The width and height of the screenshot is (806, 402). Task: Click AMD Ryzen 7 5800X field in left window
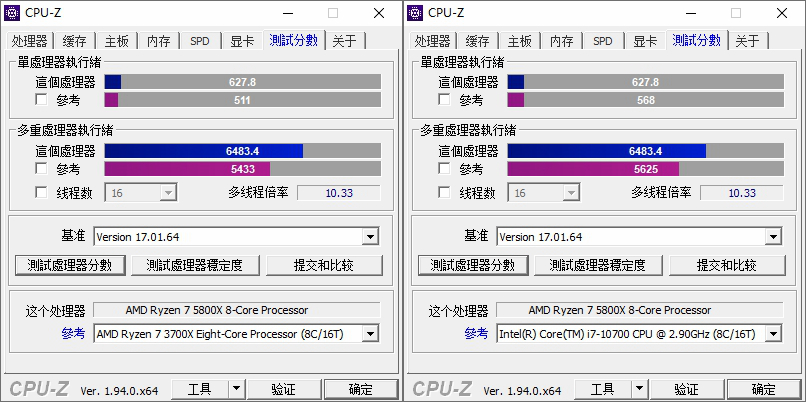[x=236, y=310]
